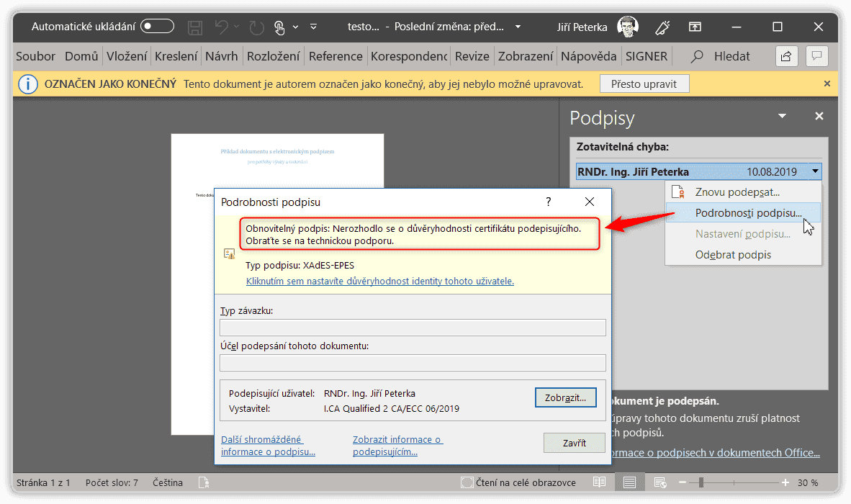This screenshot has width=851, height=504.
Task: Switch to the Rozložení tab
Action: pyautogui.click(x=273, y=56)
